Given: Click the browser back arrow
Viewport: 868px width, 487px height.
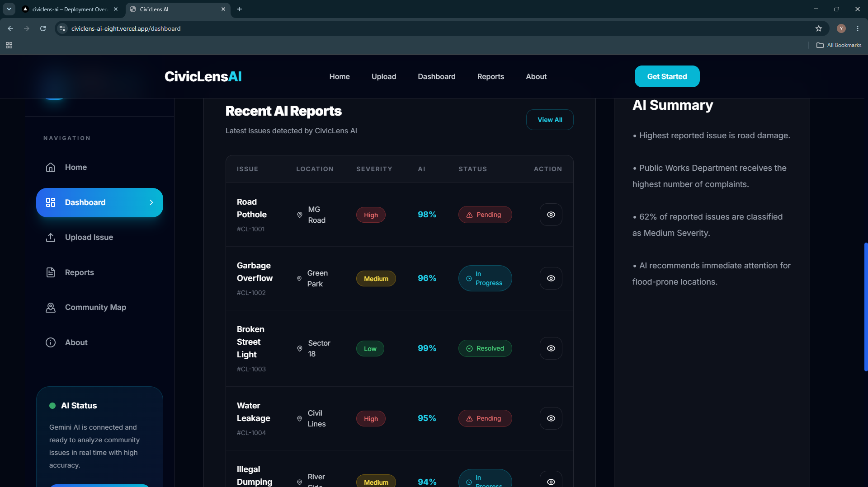Looking at the screenshot, I should (x=10, y=28).
